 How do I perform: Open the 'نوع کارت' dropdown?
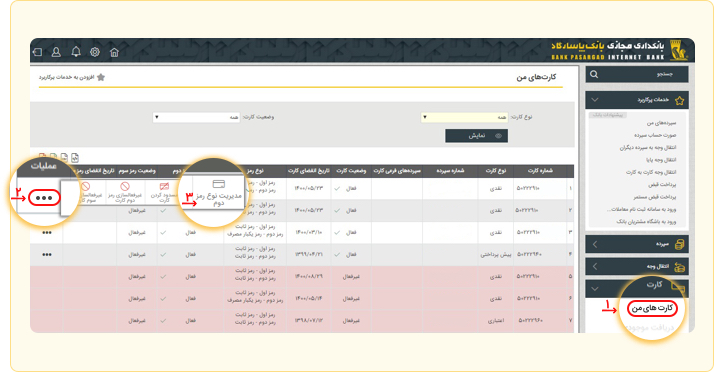click(464, 117)
